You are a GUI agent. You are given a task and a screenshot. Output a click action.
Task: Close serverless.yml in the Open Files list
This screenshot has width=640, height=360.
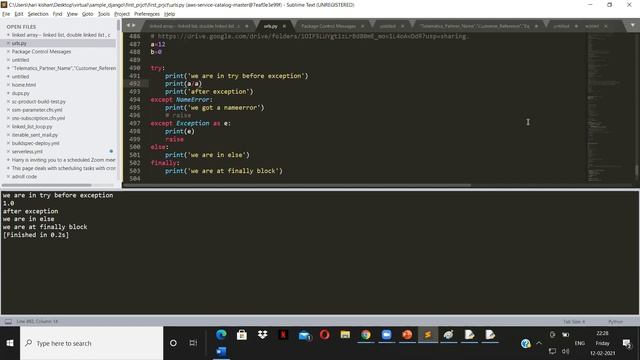click(8, 151)
